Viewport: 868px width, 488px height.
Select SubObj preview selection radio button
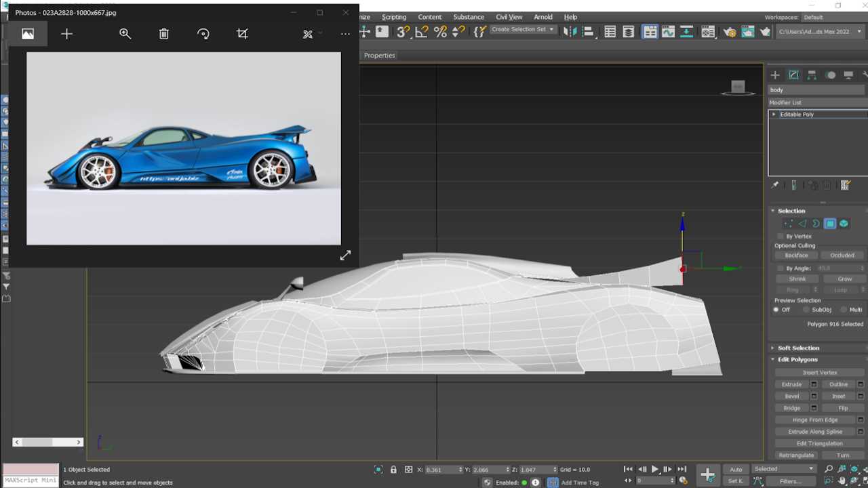806,310
